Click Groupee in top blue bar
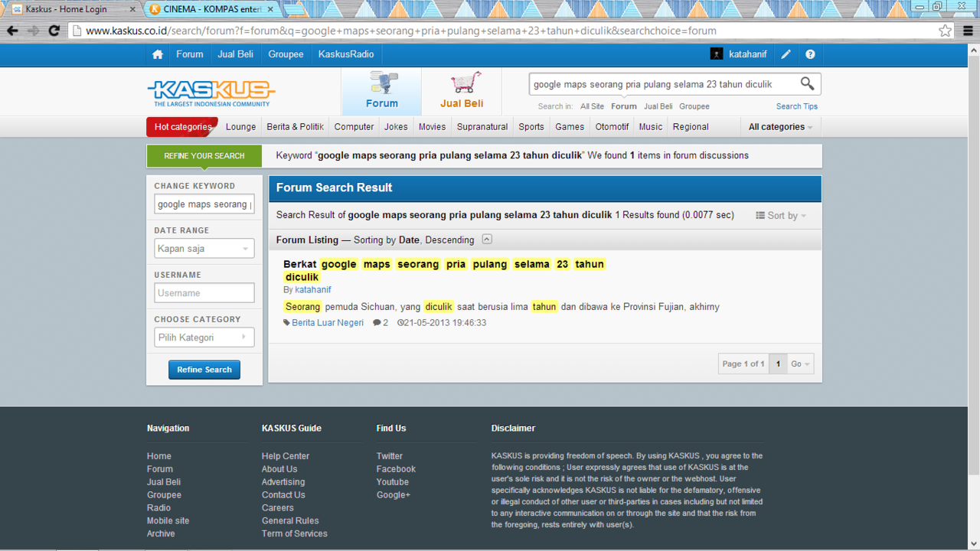The width and height of the screenshot is (980, 551). click(x=286, y=54)
